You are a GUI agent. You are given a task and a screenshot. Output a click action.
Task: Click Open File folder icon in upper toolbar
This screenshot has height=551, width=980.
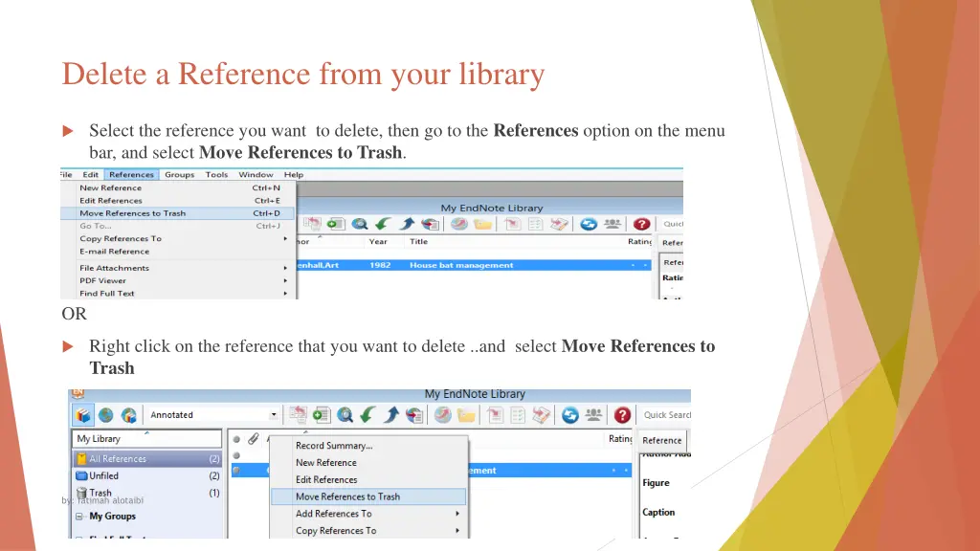click(482, 224)
